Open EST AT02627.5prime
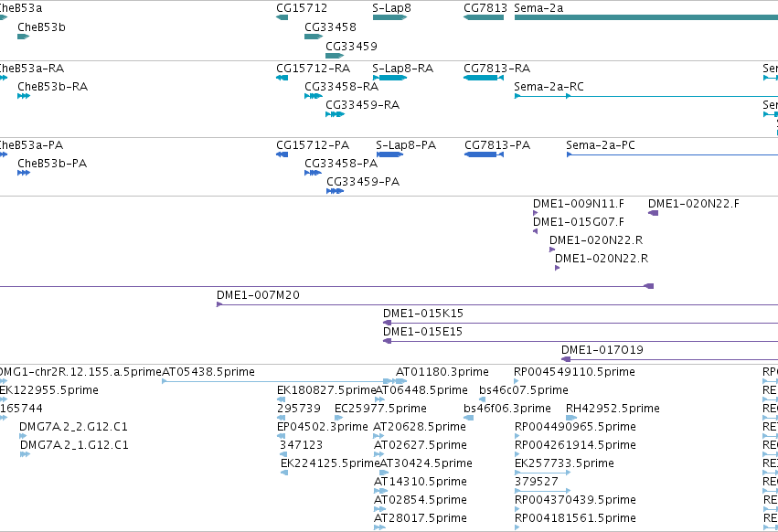The height and width of the screenshot is (532, 778). tap(421, 446)
